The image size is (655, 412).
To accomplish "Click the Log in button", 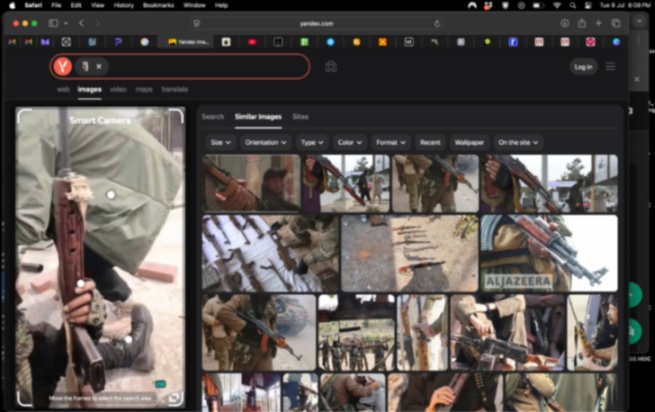I will click(583, 67).
